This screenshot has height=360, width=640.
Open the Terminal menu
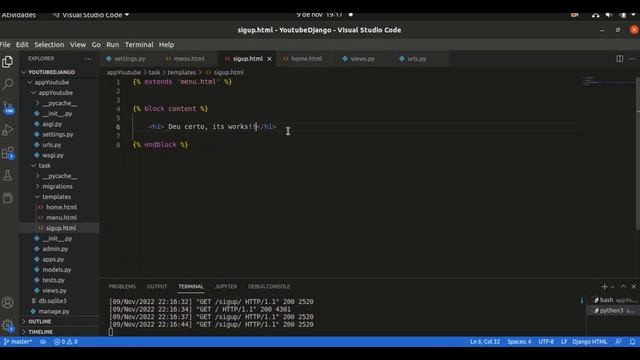point(139,44)
